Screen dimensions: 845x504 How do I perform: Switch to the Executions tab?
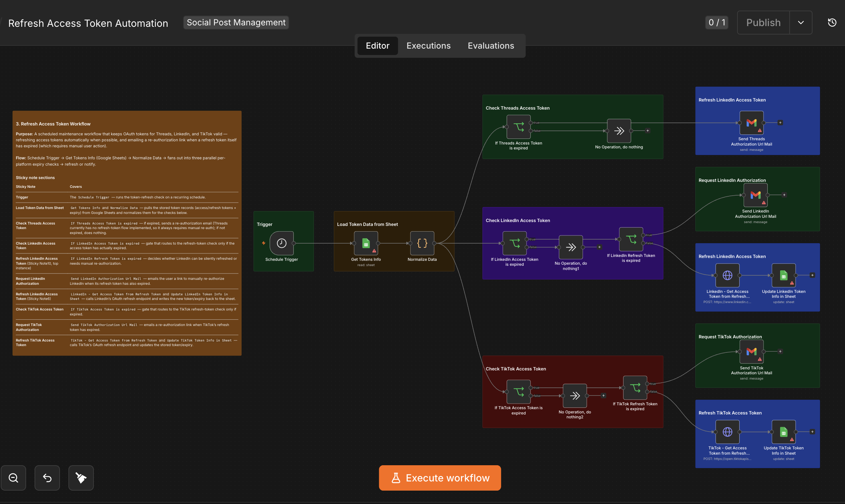pos(428,46)
